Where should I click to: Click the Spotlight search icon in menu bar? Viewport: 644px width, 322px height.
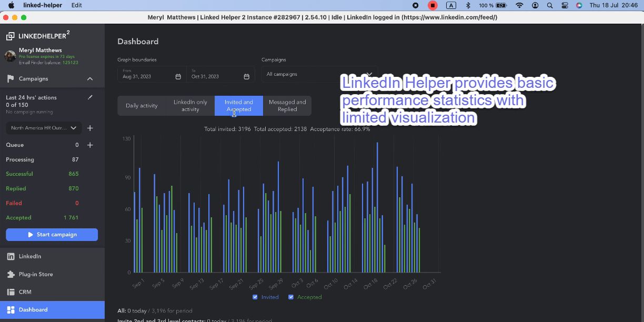pyautogui.click(x=550, y=5)
